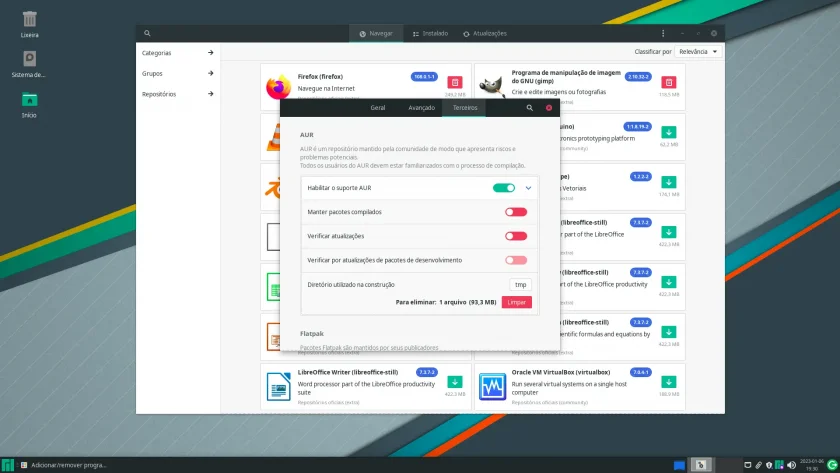This screenshot has width=840, height=473.
Task: Click the Adicionar/remover progra... taskbar entry
Action: [x=63, y=465]
